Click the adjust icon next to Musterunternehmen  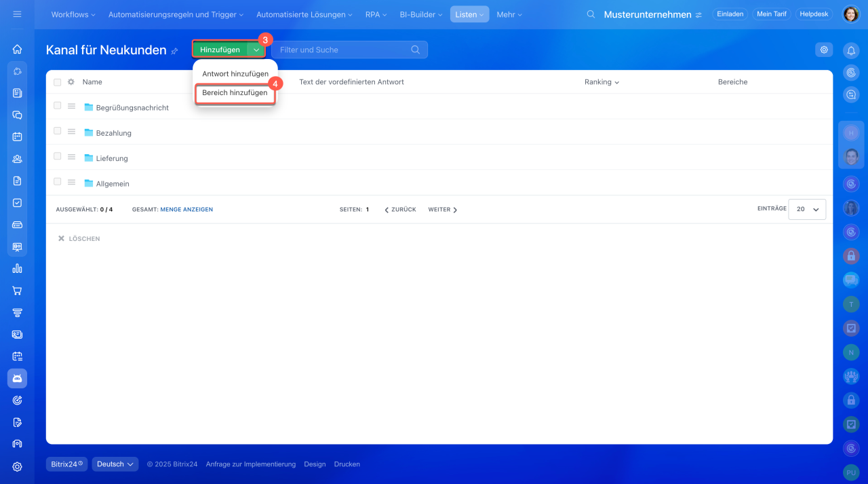pyautogui.click(x=698, y=15)
